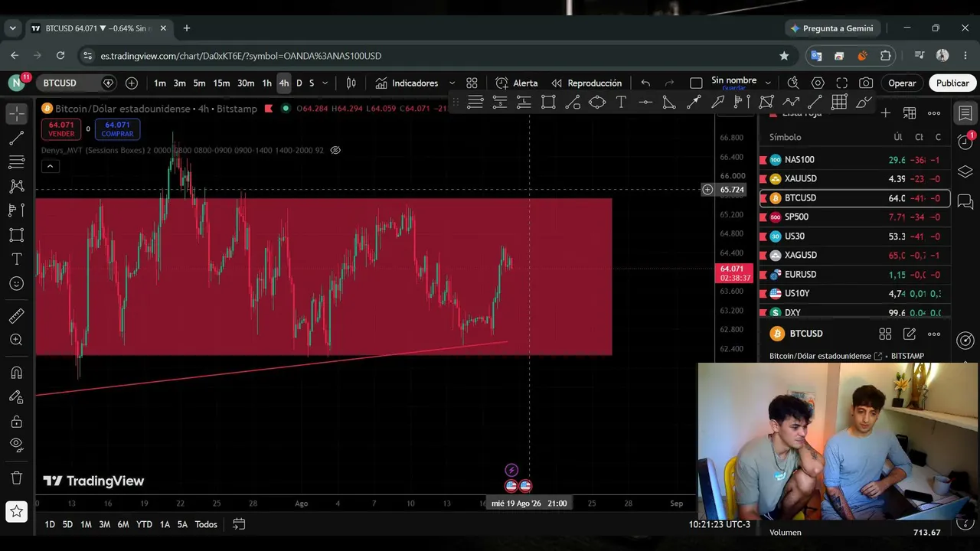Expand the timeframe dropdown arrow after S

click(325, 83)
